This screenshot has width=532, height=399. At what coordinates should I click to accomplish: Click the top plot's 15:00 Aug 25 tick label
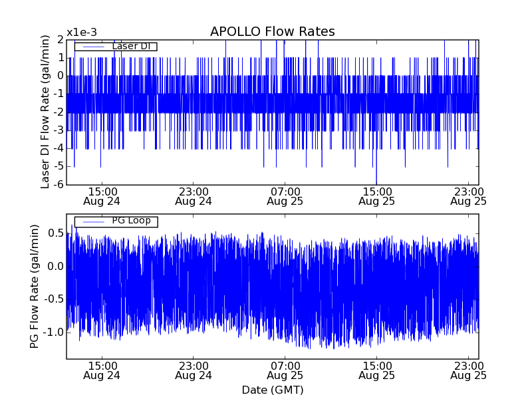pyautogui.click(x=376, y=196)
